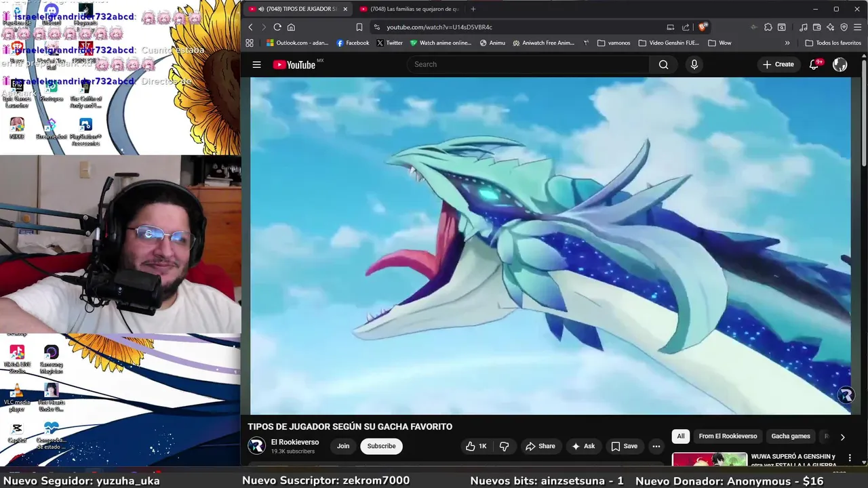Start voice search with microphone icon
868x488 pixels.
[694, 64]
